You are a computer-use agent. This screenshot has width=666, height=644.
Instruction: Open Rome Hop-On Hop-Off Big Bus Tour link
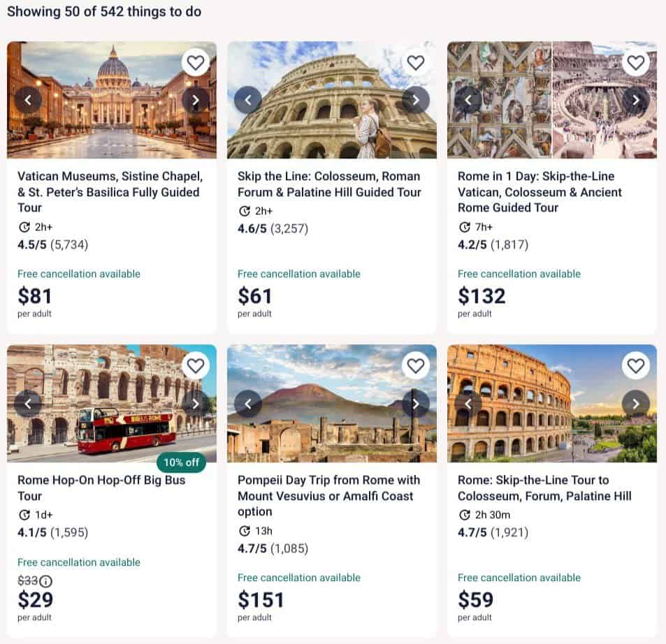(x=101, y=488)
